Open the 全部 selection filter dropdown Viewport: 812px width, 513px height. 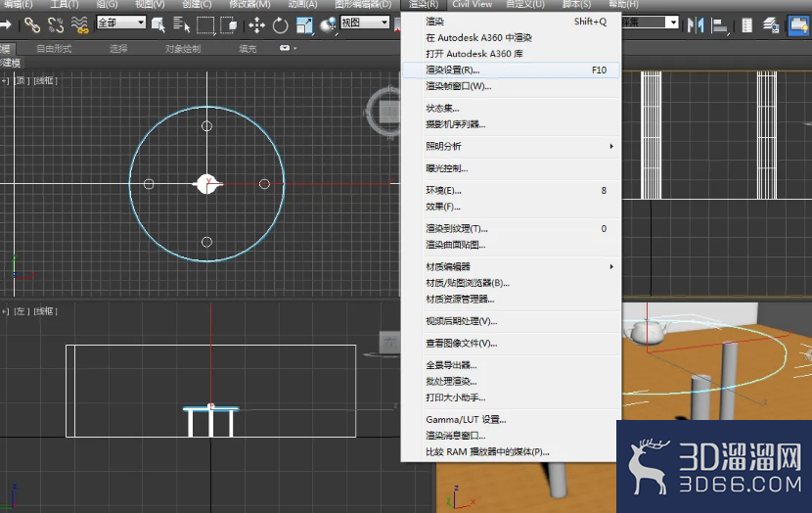coord(121,23)
